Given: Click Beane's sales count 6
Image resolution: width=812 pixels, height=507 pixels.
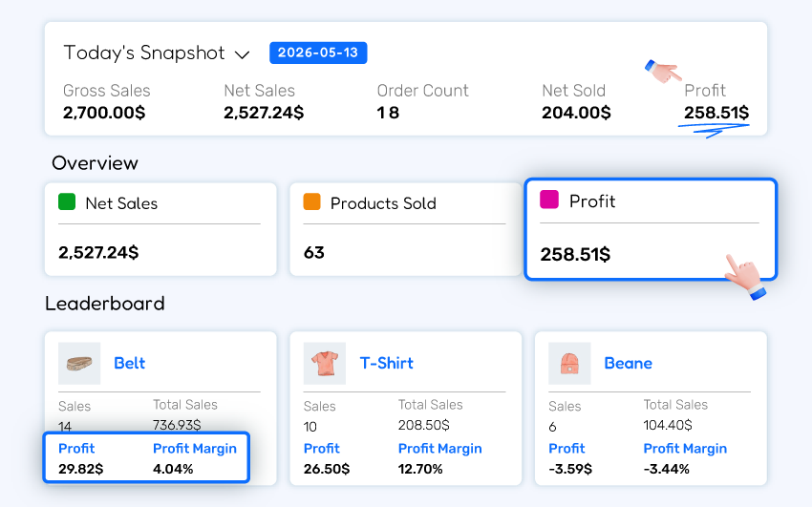Looking at the screenshot, I should click(x=552, y=427).
